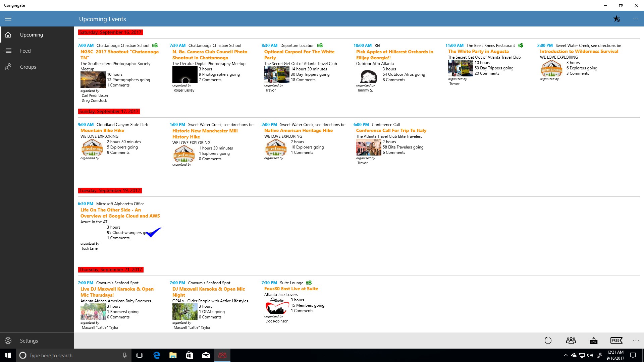This screenshot has width=644, height=362.
Task: Expand the bottom bar's more options ellipsis
Action: click(636, 341)
